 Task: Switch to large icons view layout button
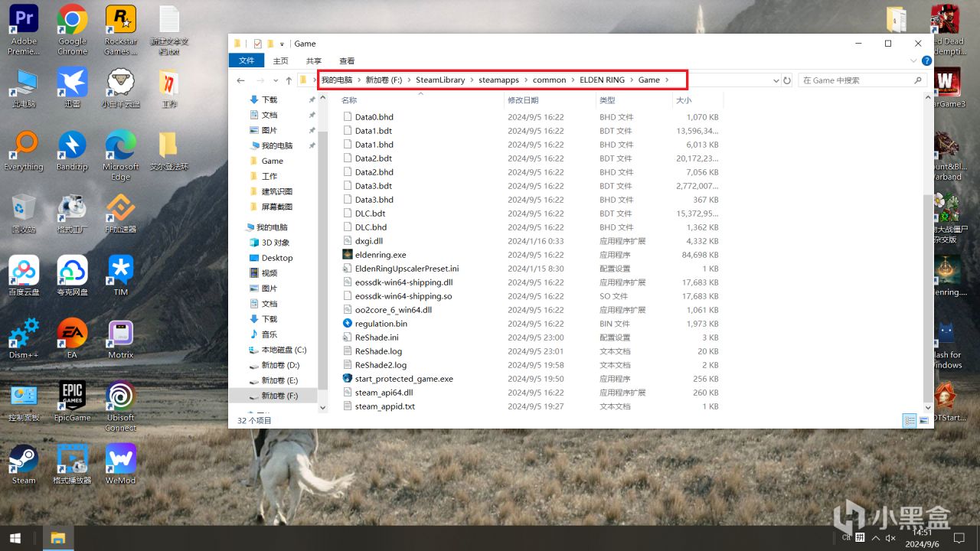924,420
